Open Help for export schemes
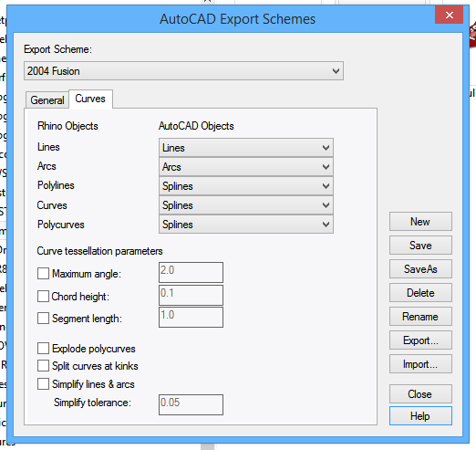 point(420,416)
